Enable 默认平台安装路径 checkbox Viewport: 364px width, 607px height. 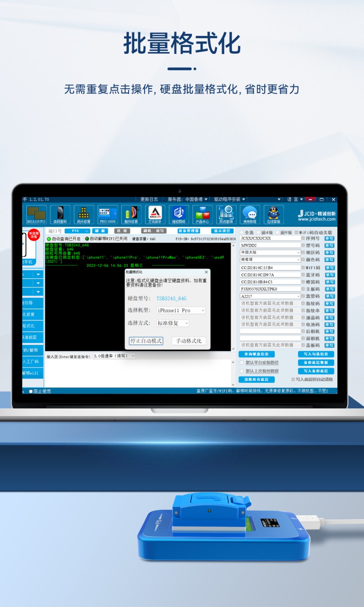(x=242, y=363)
